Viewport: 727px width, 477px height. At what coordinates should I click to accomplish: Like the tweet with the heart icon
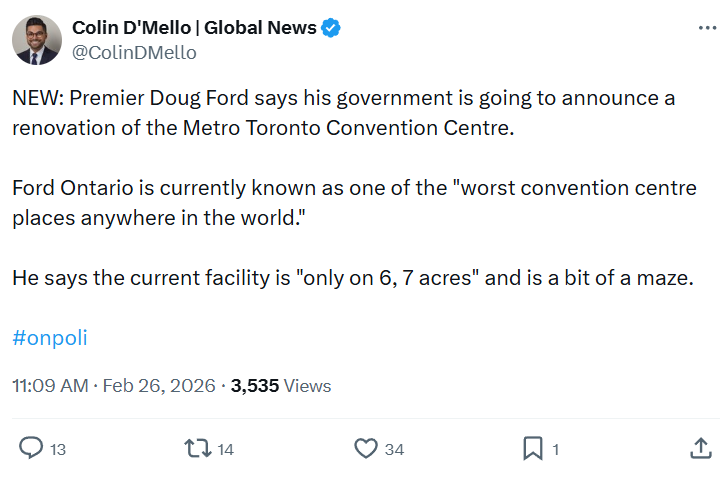(x=367, y=448)
